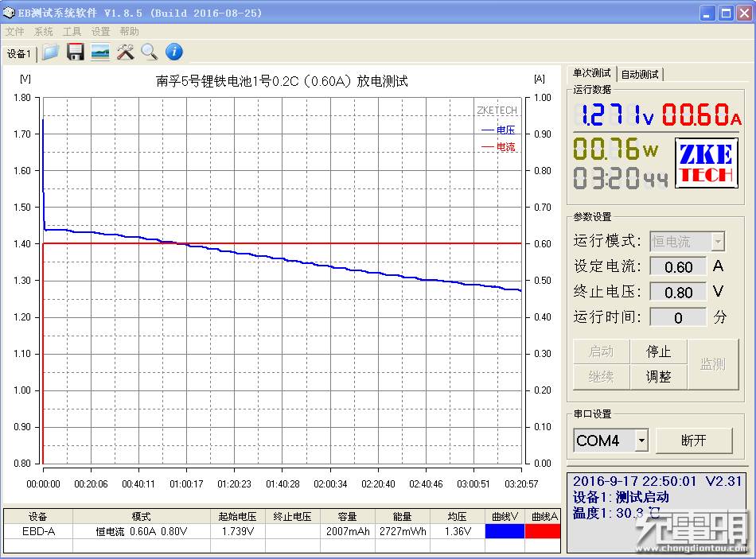Click the 均压 column header
756x559 pixels.
458,517
